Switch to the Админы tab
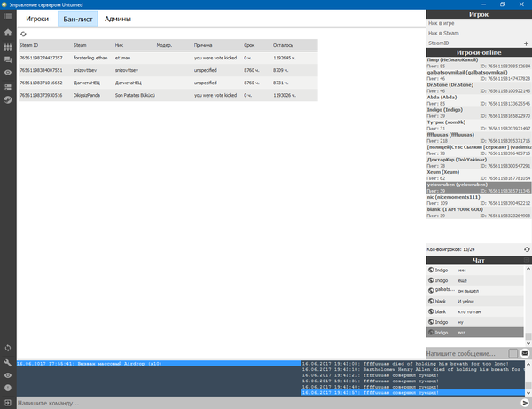This screenshot has height=409, width=532. [118, 18]
